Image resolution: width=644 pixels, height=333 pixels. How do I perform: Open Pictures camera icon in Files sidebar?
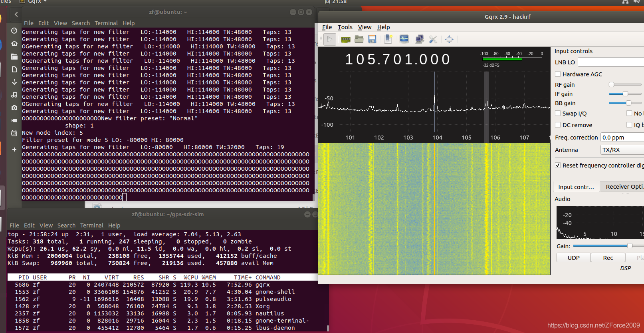(14, 108)
